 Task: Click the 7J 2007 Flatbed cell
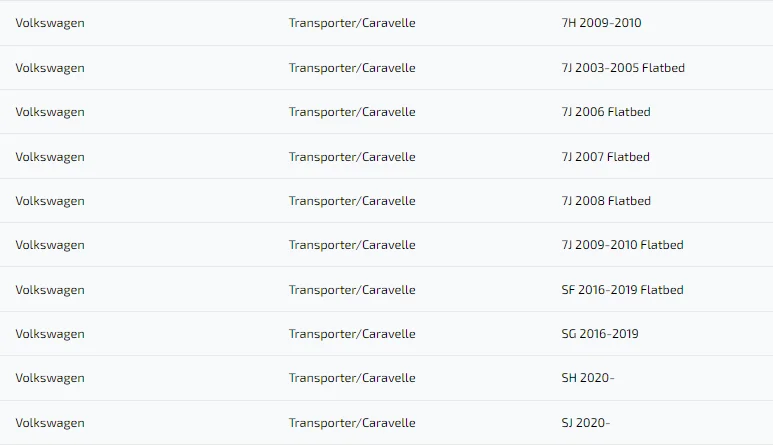pyautogui.click(x=605, y=157)
